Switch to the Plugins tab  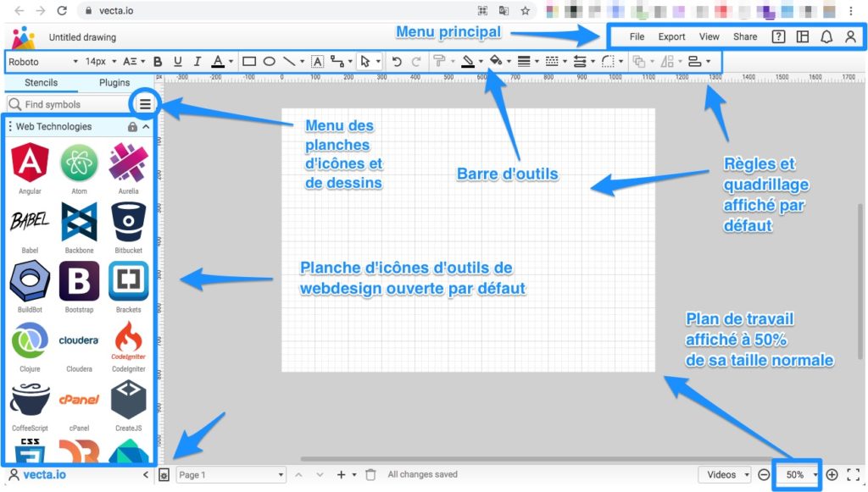(114, 82)
